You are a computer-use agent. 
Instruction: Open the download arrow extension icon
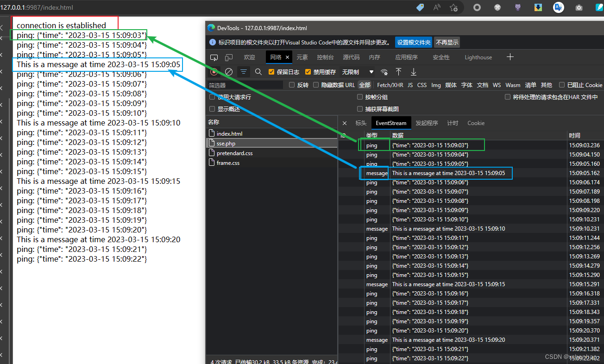538,7
